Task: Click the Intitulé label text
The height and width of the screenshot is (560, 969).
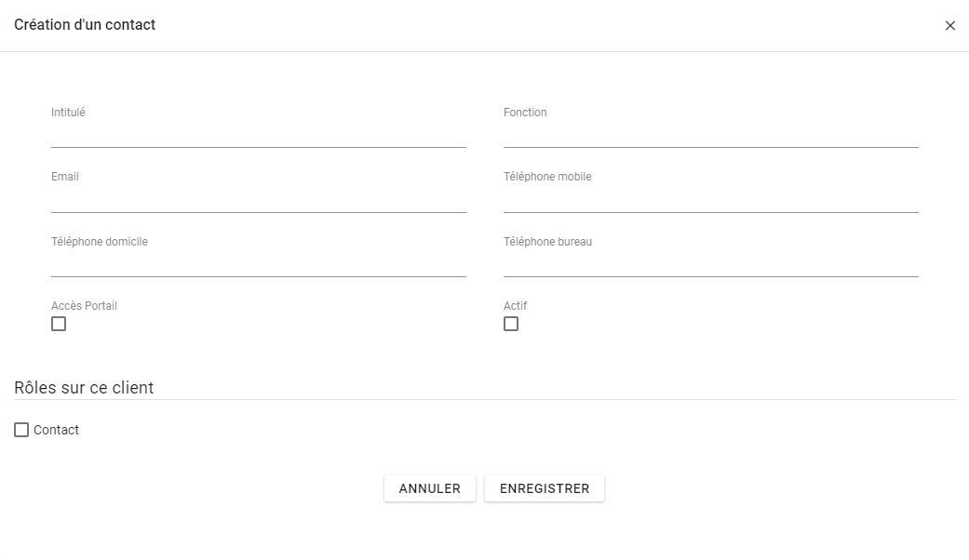Action: [x=68, y=113]
